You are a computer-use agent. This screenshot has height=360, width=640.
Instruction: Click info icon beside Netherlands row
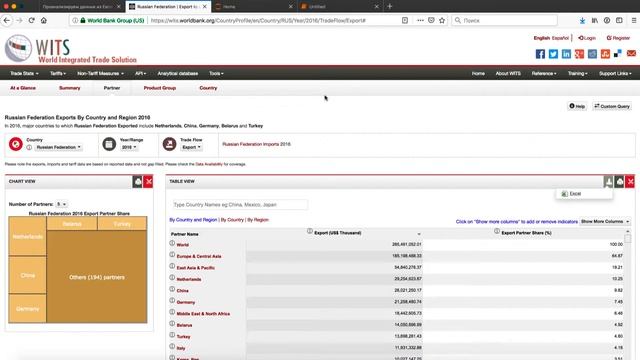point(172,278)
